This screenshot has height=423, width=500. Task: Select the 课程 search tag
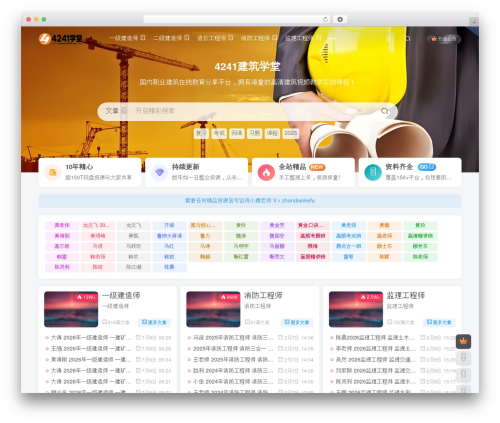click(272, 133)
